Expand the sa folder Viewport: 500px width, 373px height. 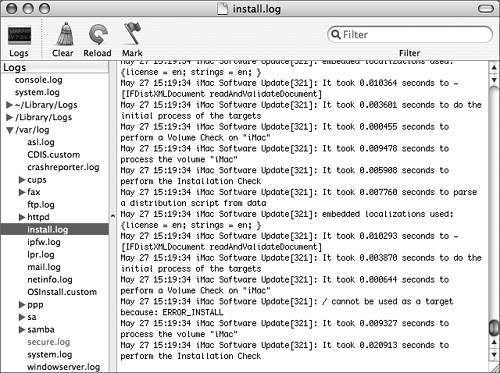coord(22,317)
